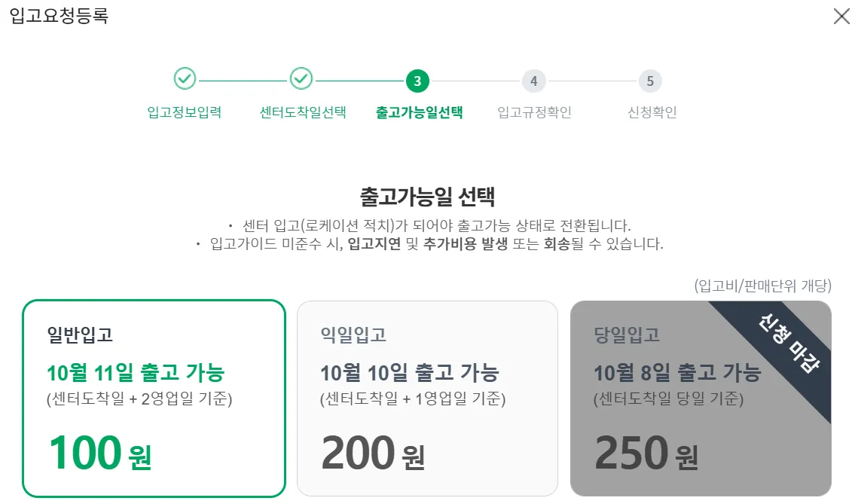
Task: Go to the 입고정보입력 step label
Action: click(185, 113)
